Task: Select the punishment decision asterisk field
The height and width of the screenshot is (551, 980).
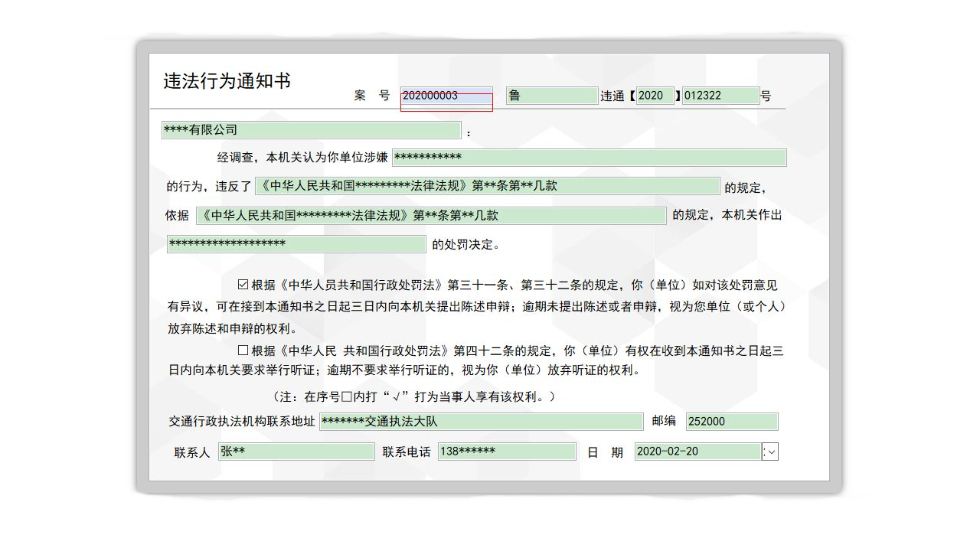Action: coord(296,243)
